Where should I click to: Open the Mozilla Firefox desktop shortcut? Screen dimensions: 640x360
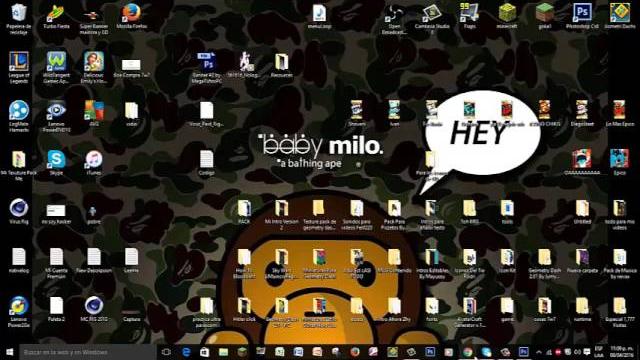[131, 17]
